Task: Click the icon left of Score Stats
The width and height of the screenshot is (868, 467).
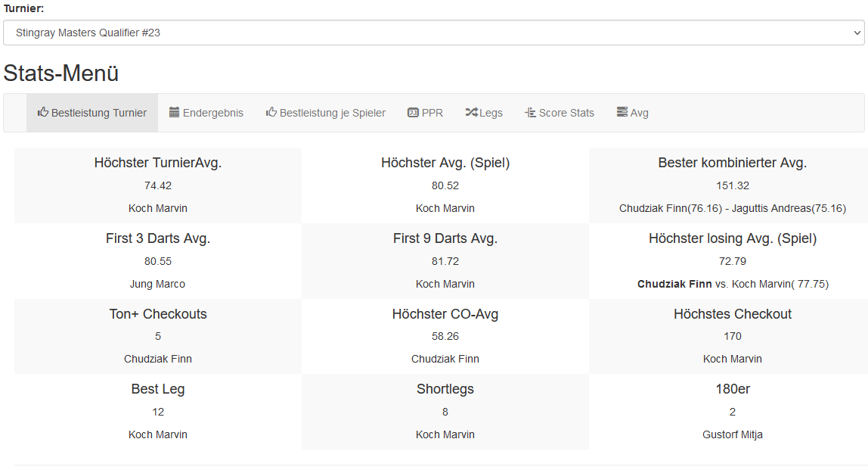Action: [529, 113]
